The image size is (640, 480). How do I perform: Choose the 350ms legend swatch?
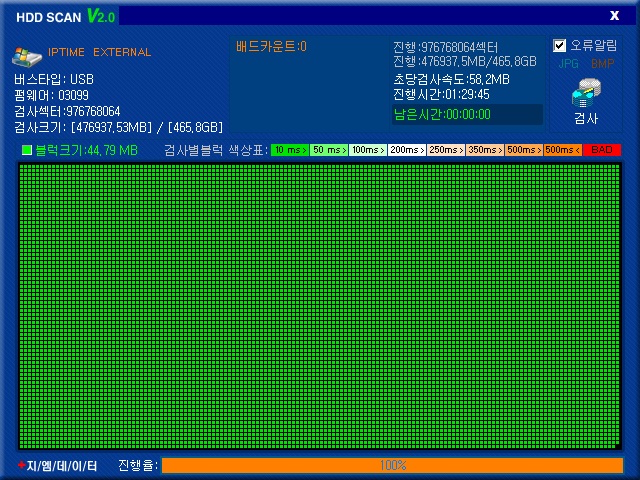[485, 150]
